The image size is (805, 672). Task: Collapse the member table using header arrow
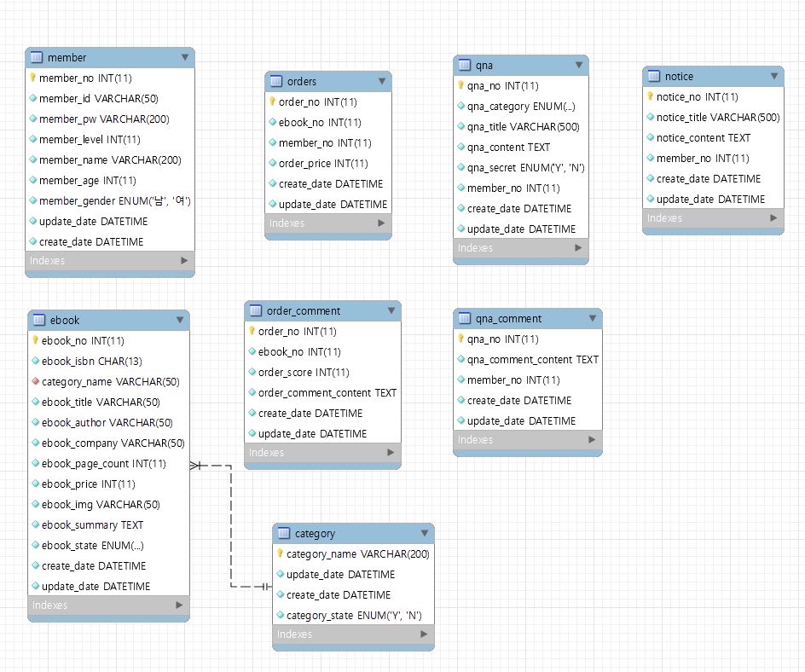pyautogui.click(x=185, y=58)
